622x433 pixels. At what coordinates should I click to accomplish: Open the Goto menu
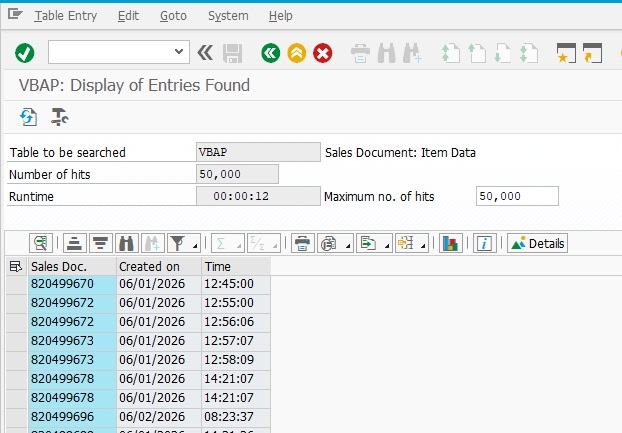pos(173,16)
